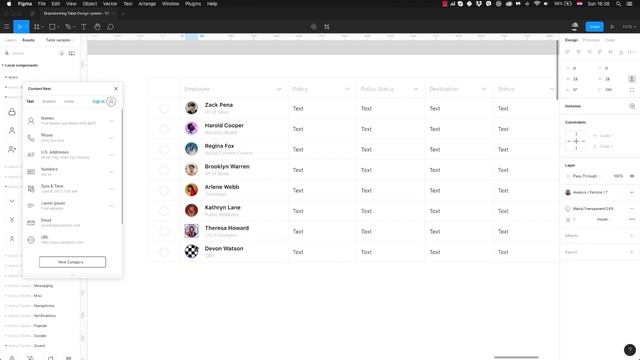Screen dimensions: 640x360
Task: Remove the Avatars / Female / 7 fill
Action: coord(632,192)
